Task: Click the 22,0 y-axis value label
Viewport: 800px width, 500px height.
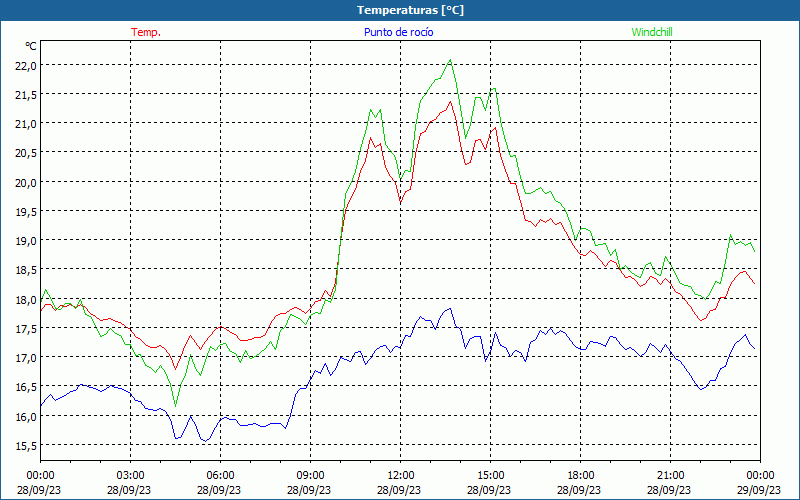Action: (x=25, y=65)
